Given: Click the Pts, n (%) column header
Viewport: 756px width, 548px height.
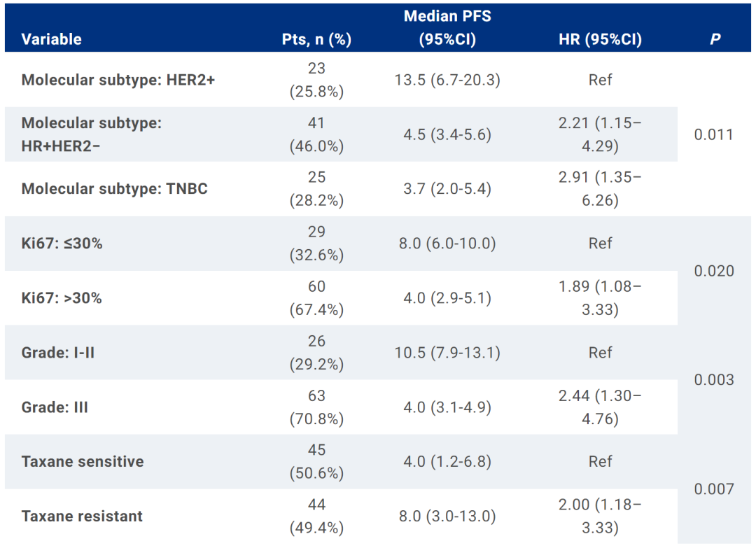Looking at the screenshot, I should point(316,39).
